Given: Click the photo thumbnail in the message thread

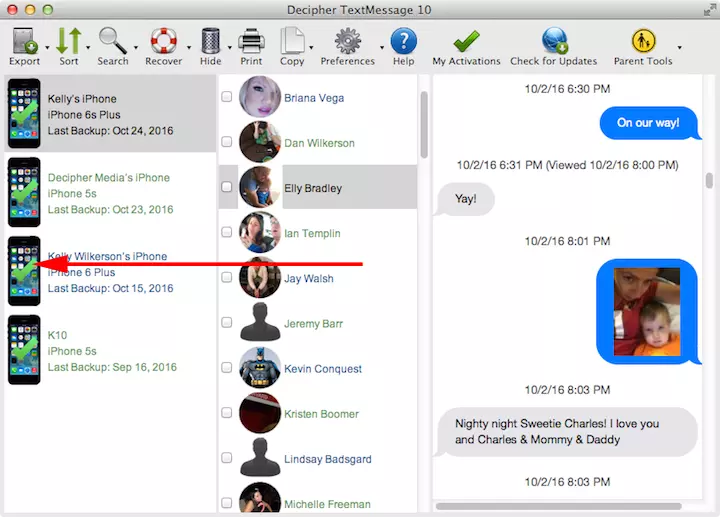Looking at the screenshot, I should tap(646, 311).
